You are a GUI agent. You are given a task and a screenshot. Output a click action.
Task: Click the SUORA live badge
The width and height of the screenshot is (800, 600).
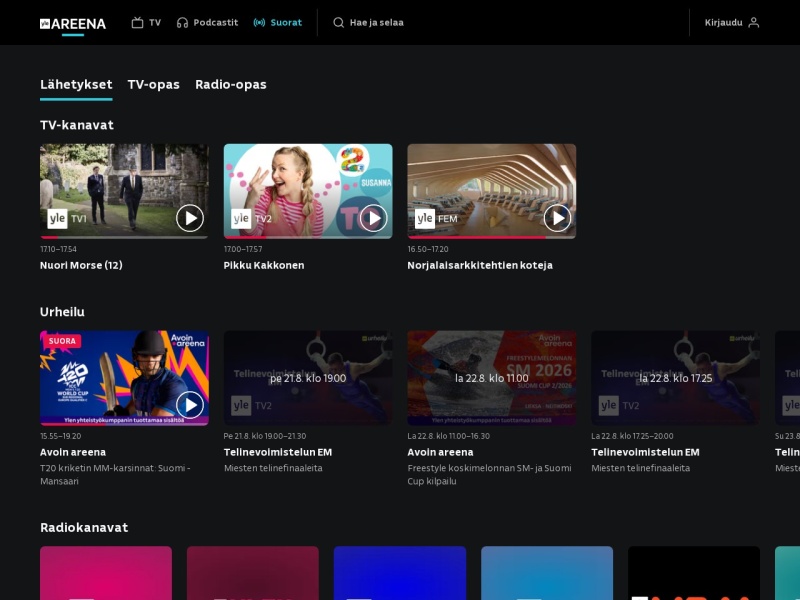62,341
